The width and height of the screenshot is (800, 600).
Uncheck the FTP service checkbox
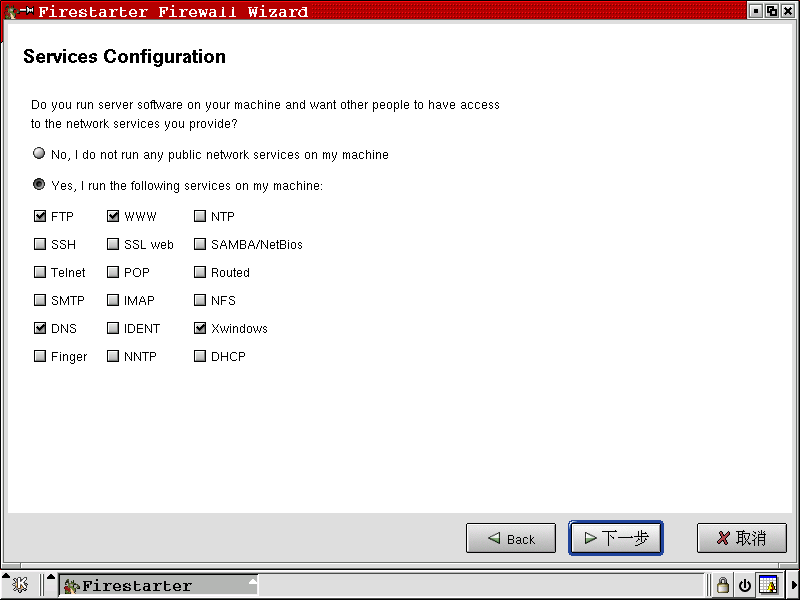(40, 216)
